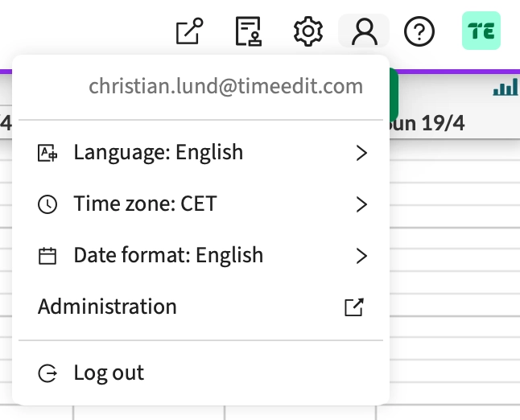Click the external link icon next to Administration
The width and height of the screenshot is (520, 420).
click(x=354, y=307)
